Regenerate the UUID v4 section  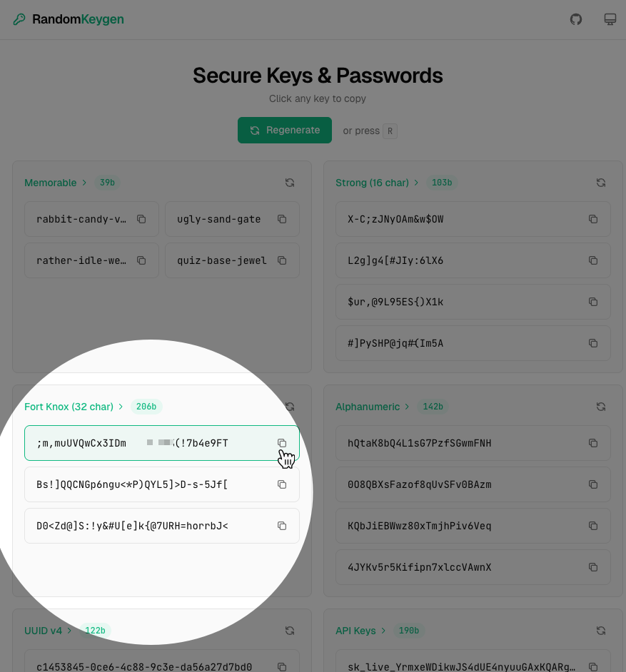coord(290,631)
